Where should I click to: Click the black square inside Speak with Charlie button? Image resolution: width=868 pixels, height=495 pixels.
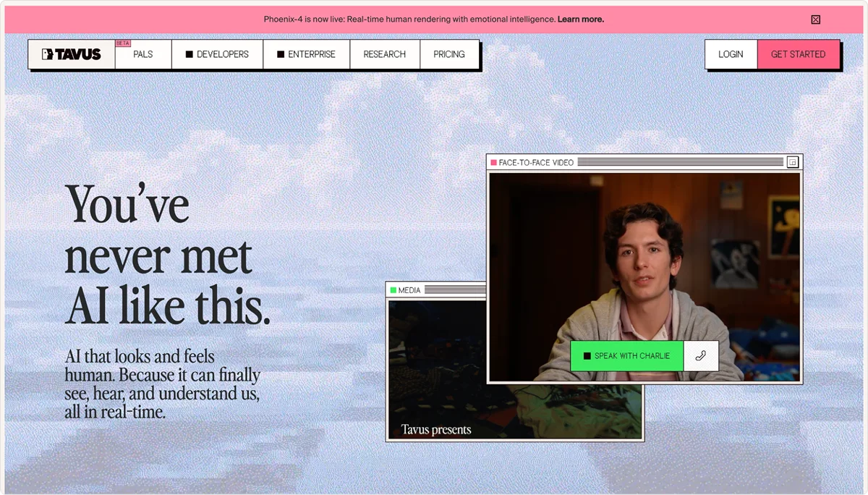tap(587, 355)
